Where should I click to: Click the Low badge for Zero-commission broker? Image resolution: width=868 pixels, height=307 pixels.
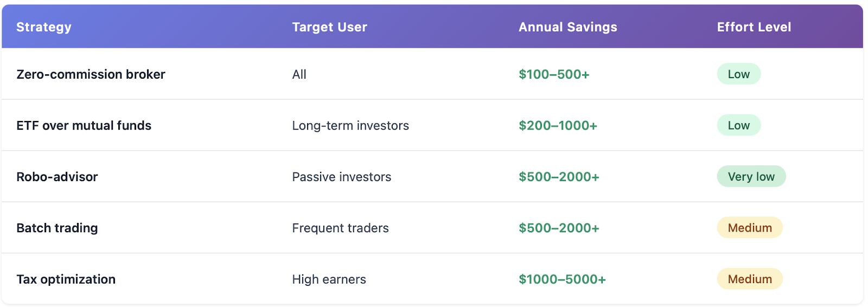738,74
